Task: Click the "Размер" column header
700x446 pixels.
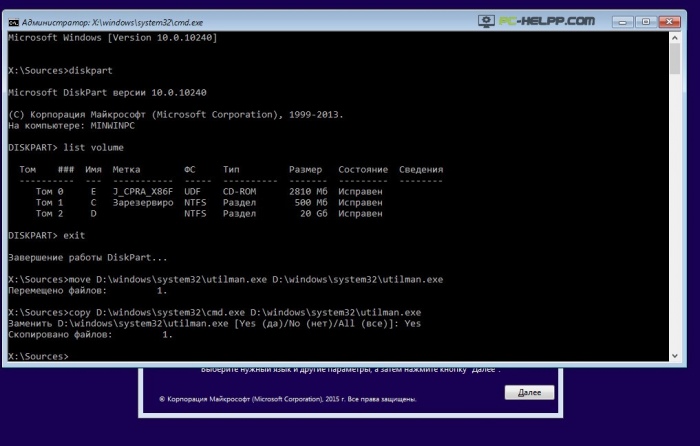Action: 306,169
